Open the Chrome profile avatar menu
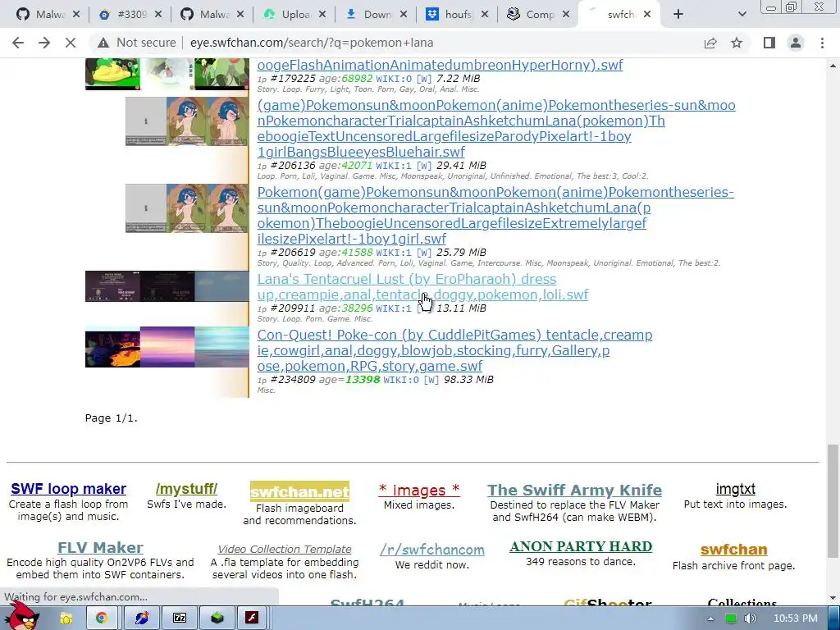The image size is (840, 630). click(x=796, y=43)
